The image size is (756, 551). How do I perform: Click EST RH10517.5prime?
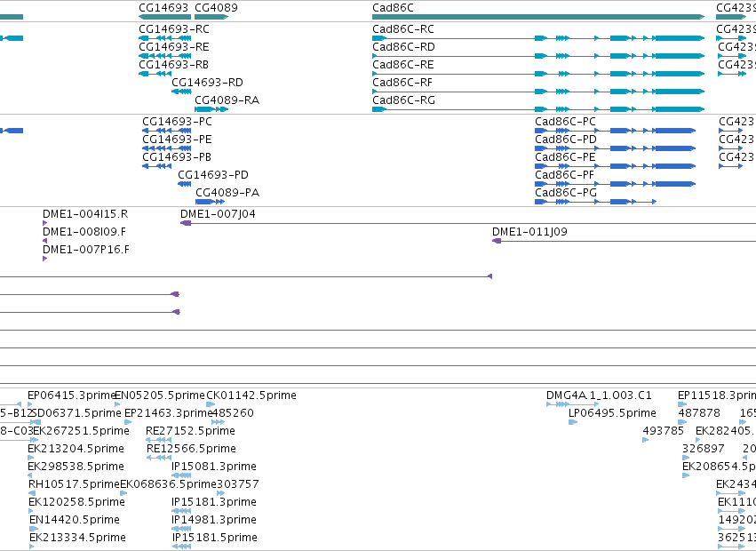[75, 484]
